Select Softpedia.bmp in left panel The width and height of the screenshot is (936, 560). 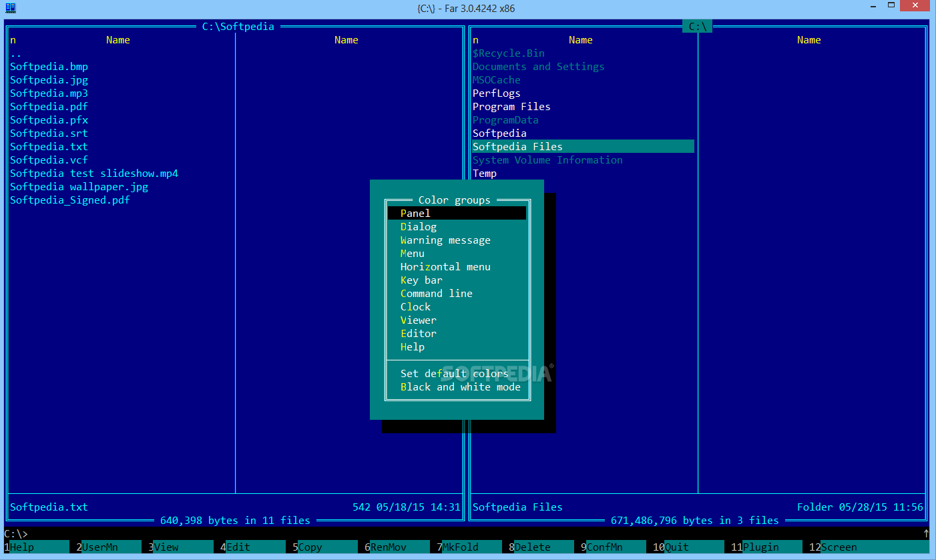(49, 66)
